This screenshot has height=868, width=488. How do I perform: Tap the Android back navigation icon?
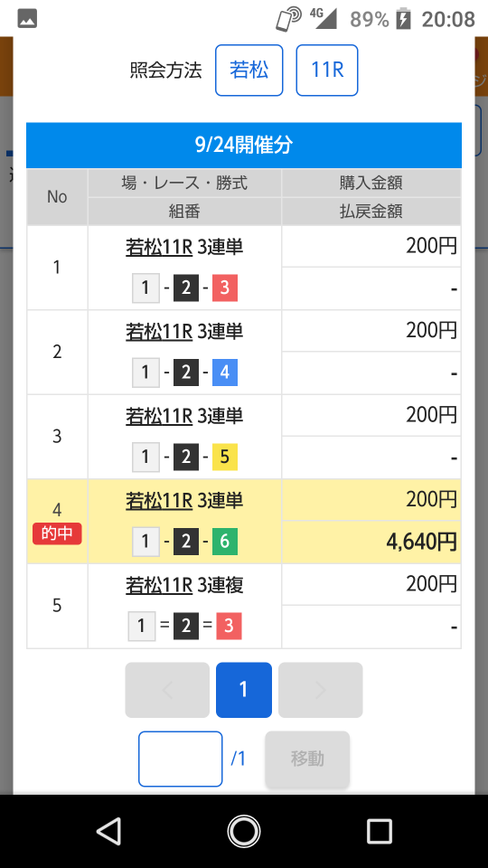coord(109,832)
